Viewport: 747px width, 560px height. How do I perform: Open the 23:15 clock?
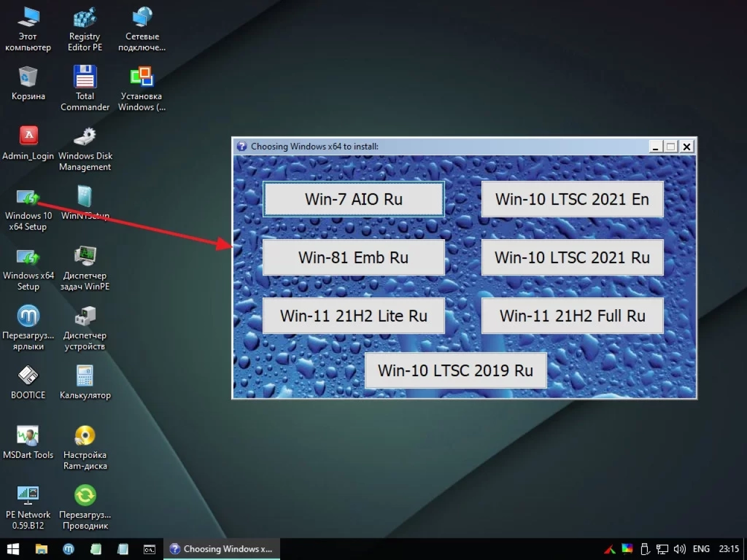pyautogui.click(x=729, y=549)
